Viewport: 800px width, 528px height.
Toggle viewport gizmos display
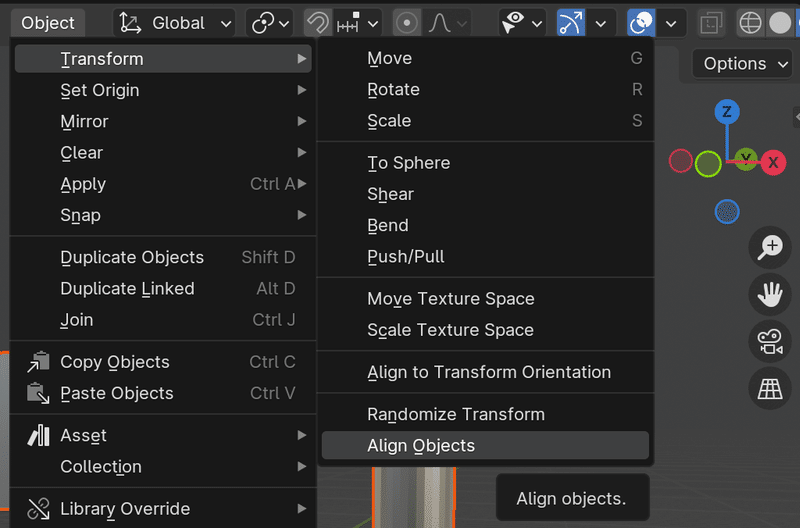pos(571,22)
